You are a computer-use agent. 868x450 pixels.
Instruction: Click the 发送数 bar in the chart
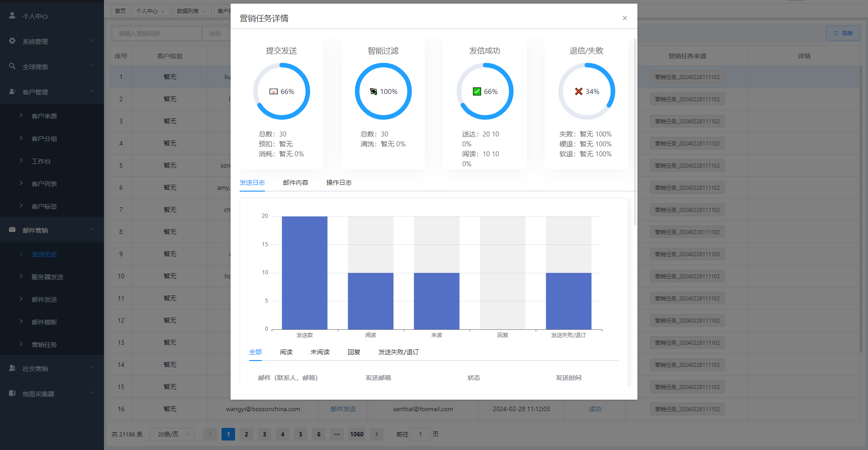point(304,273)
